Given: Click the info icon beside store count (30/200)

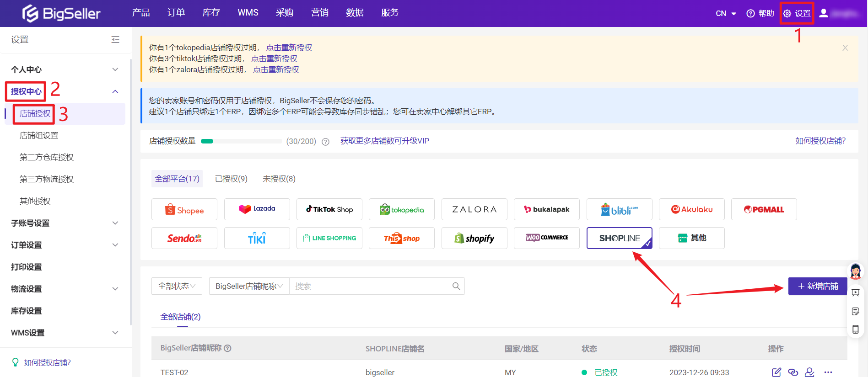Looking at the screenshot, I should 325,142.
